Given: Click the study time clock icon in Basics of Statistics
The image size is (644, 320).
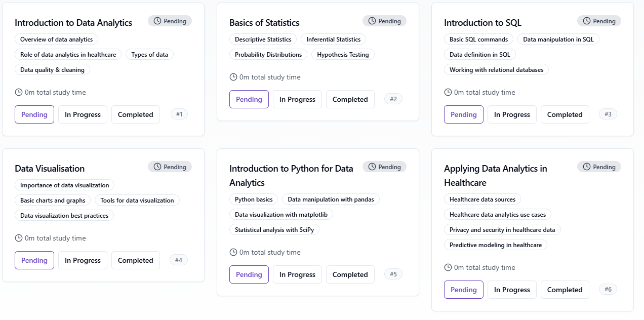Looking at the screenshot, I should [x=233, y=77].
